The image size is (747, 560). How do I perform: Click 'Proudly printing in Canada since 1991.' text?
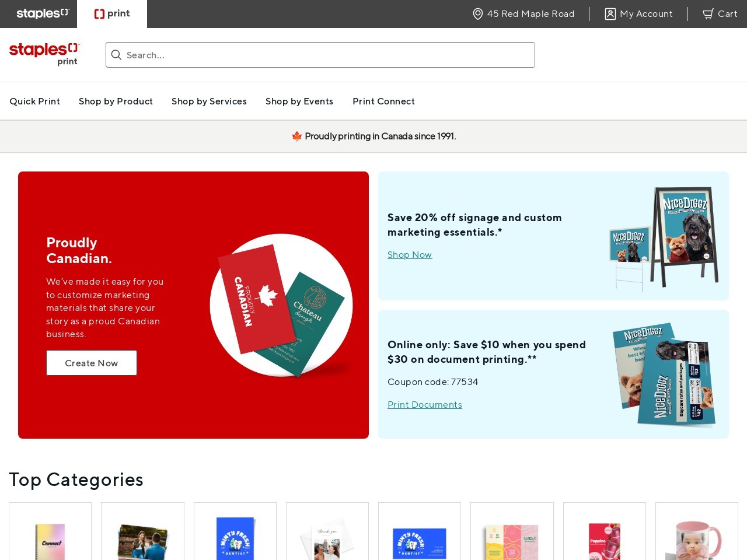381,136
